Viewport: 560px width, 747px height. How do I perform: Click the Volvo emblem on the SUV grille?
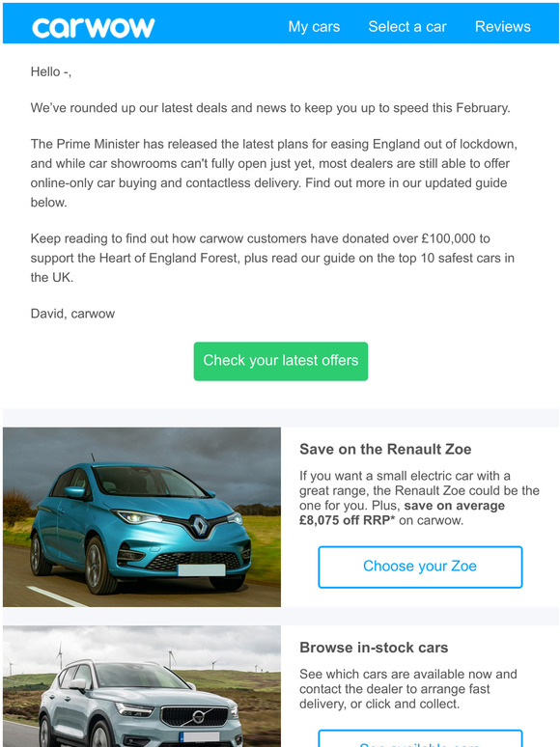pyautogui.click(x=198, y=716)
